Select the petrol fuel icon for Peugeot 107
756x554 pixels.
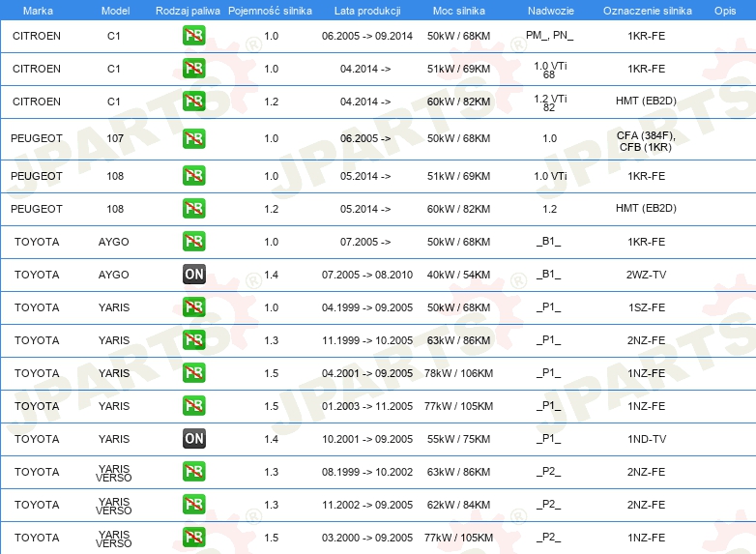pyautogui.click(x=193, y=138)
